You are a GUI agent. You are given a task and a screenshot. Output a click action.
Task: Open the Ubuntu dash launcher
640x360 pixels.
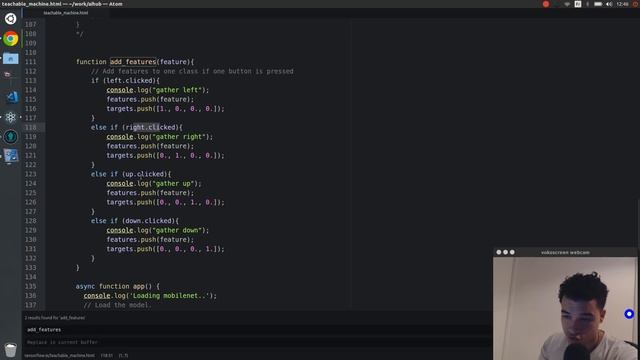pos(11,19)
